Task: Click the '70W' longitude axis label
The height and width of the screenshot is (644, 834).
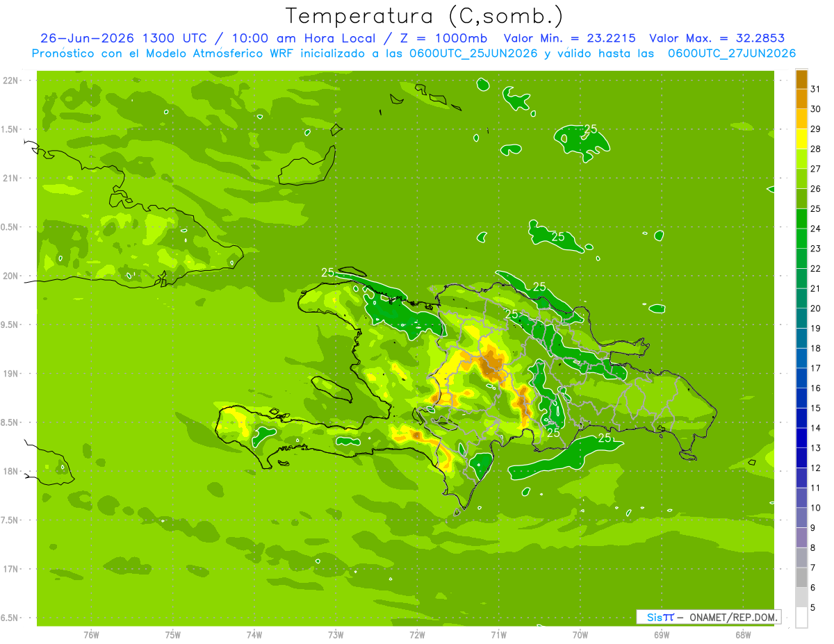Action: point(580,635)
